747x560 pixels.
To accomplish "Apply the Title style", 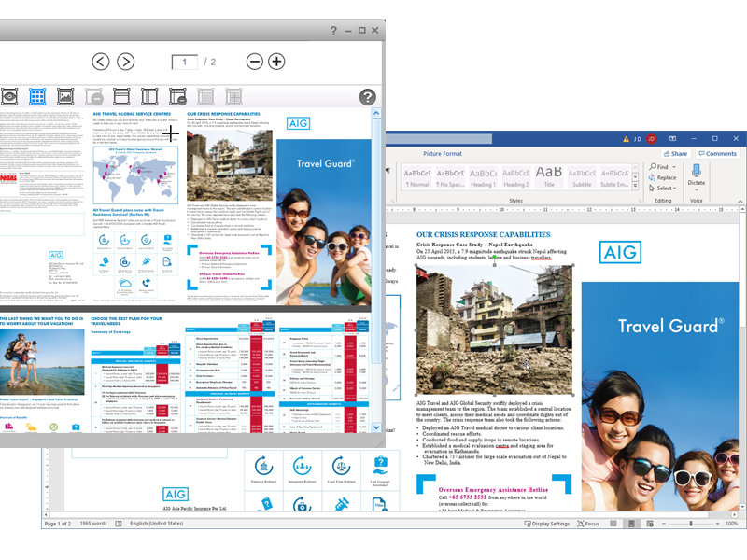I will [549, 177].
